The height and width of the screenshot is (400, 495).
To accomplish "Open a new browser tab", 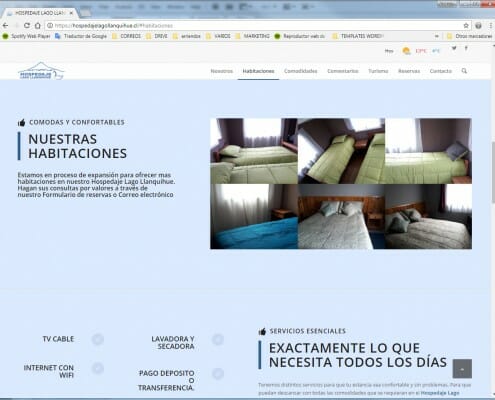I will pyautogui.click(x=85, y=13).
